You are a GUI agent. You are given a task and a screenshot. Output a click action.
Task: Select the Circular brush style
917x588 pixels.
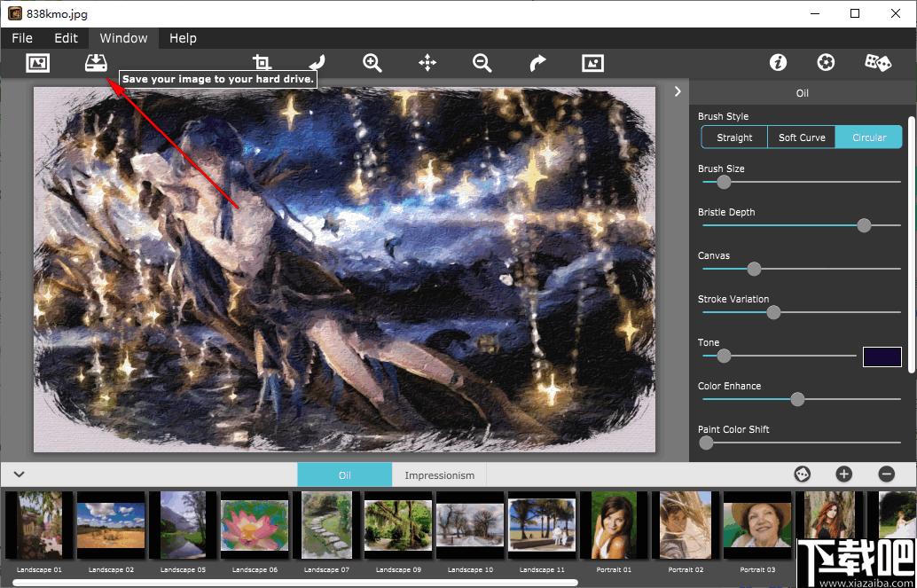(x=869, y=137)
